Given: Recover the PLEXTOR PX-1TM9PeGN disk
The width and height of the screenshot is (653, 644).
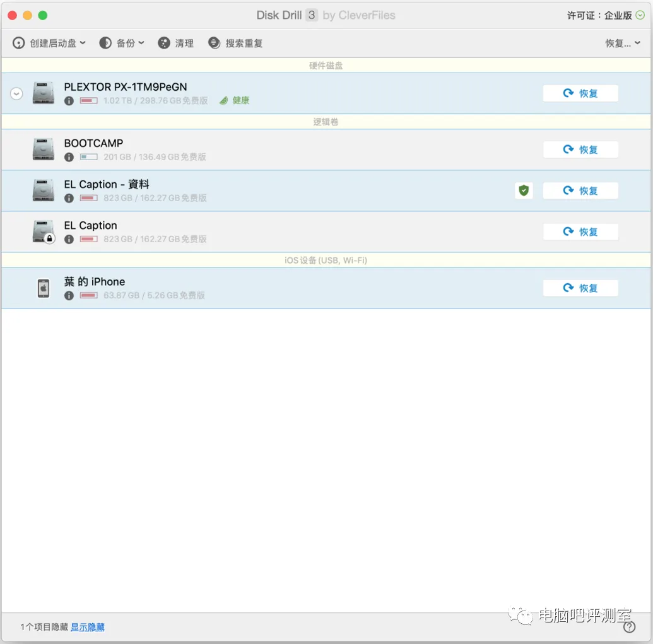Looking at the screenshot, I should pos(580,93).
